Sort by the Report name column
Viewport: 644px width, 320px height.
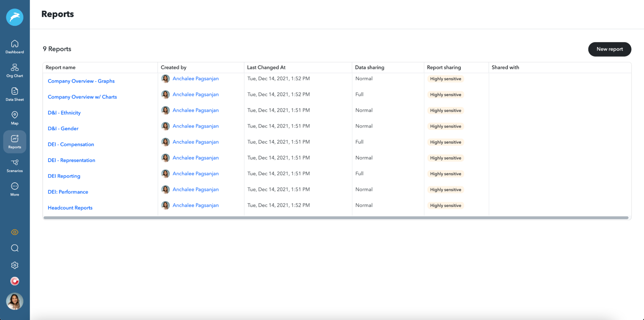click(x=60, y=67)
